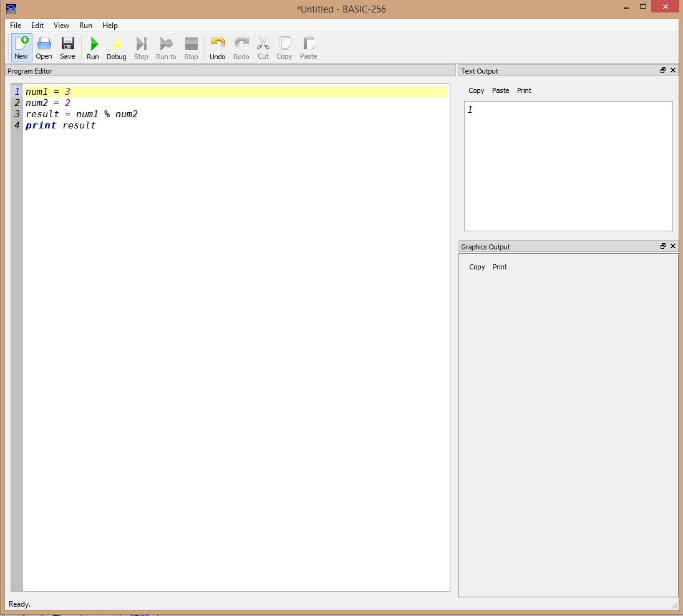Viewport: 683px width, 616px height.
Task: Click Print in the Graphics Output panel
Action: (x=500, y=267)
